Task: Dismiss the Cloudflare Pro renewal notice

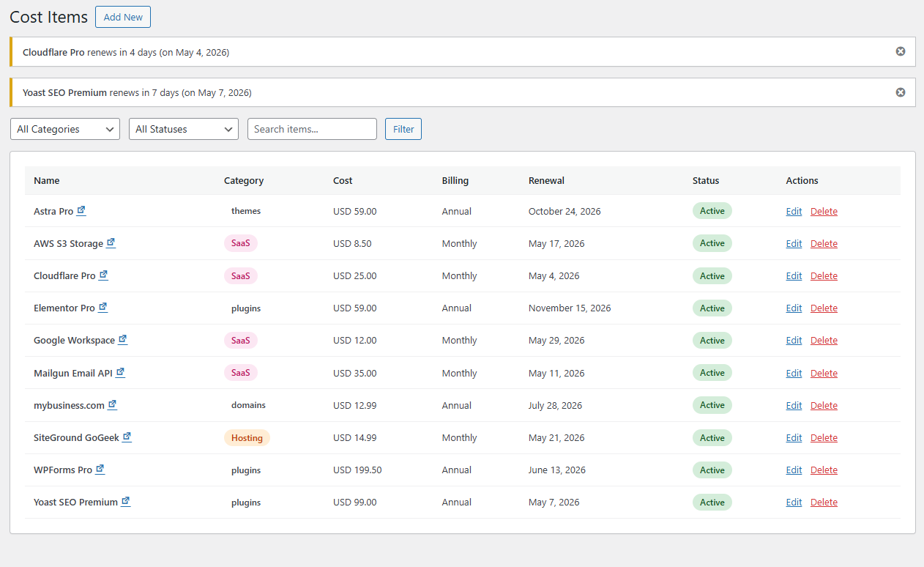Action: 901,51
